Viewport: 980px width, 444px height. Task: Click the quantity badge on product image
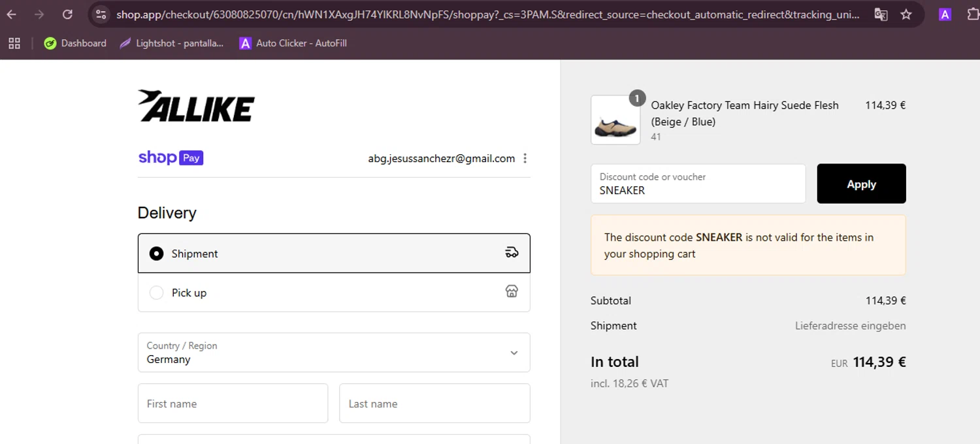(x=637, y=98)
